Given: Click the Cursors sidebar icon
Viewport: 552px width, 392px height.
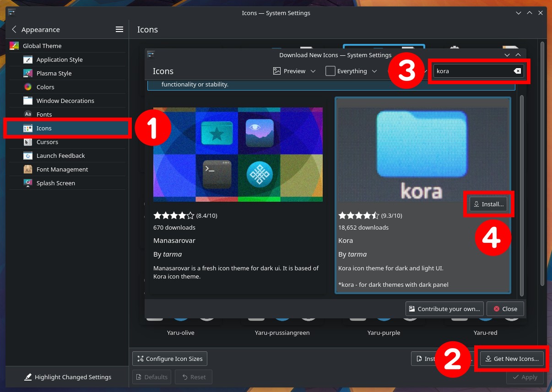Looking at the screenshot, I should (x=28, y=142).
